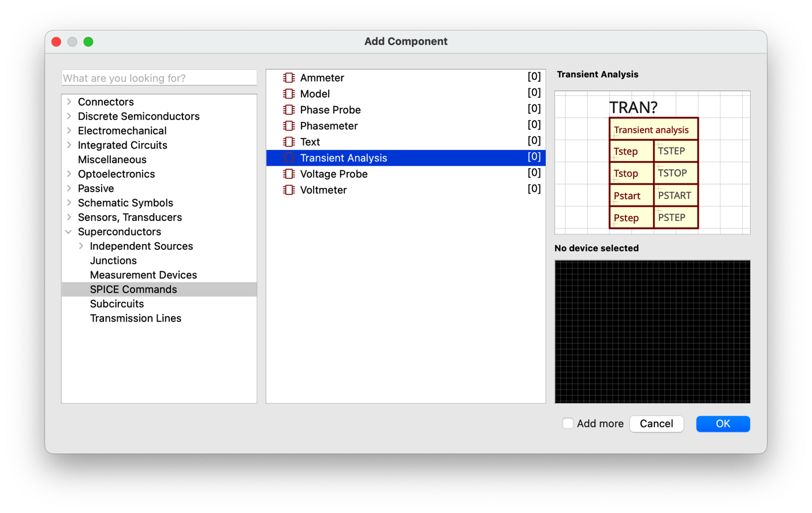This screenshot has width=812, height=513.
Task: Click the Transient Analysis symbol preview
Action: point(652,163)
